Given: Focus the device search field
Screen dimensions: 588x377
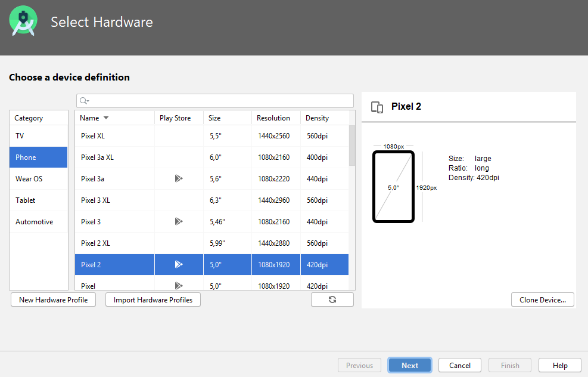Looking at the screenshot, I should [215, 101].
